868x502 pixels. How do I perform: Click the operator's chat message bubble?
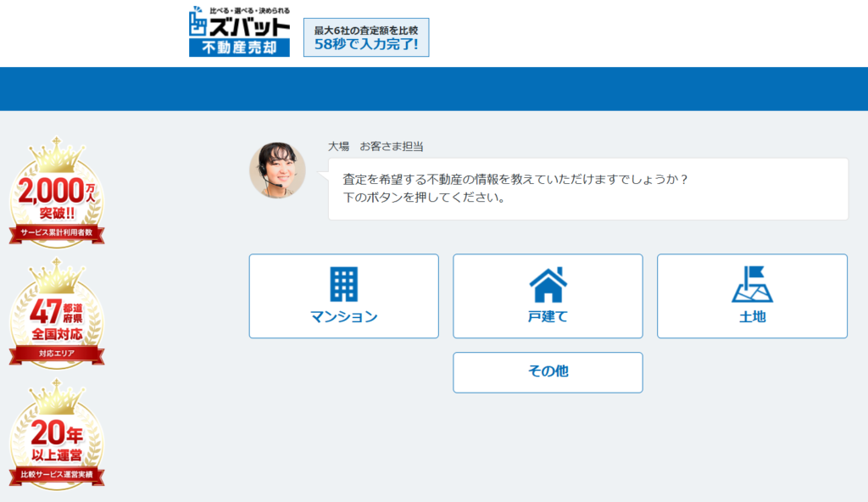(x=587, y=189)
